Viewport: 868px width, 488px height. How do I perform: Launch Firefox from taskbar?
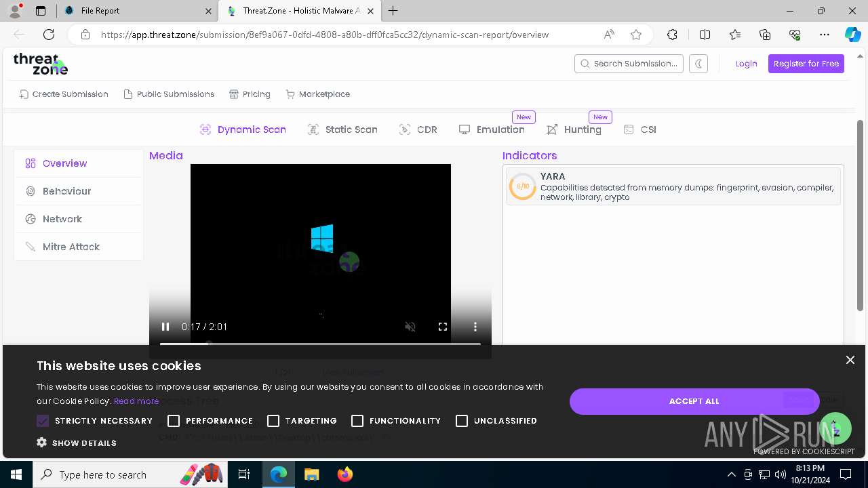(344, 474)
